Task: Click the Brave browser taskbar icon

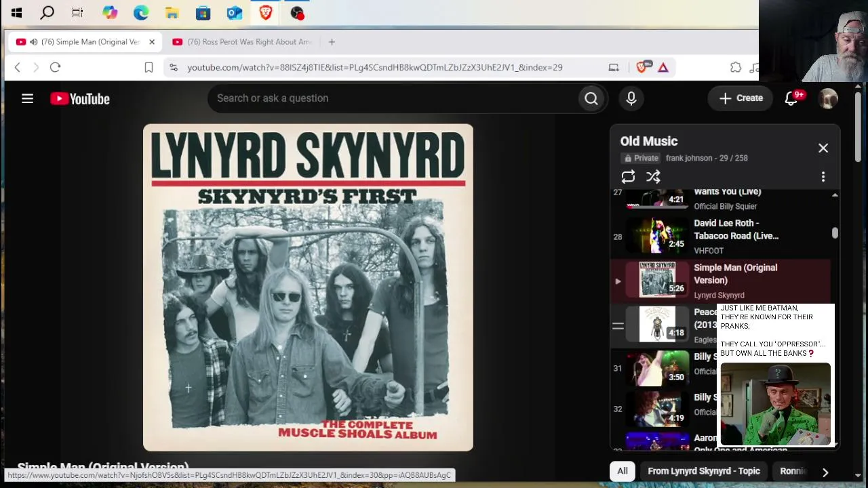Action: pyautogui.click(x=266, y=12)
